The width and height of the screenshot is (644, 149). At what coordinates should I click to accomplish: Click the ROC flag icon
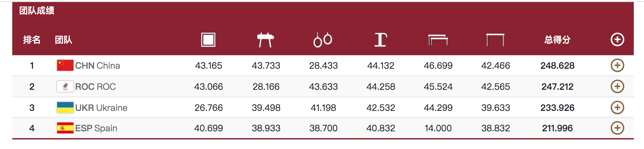(65, 86)
